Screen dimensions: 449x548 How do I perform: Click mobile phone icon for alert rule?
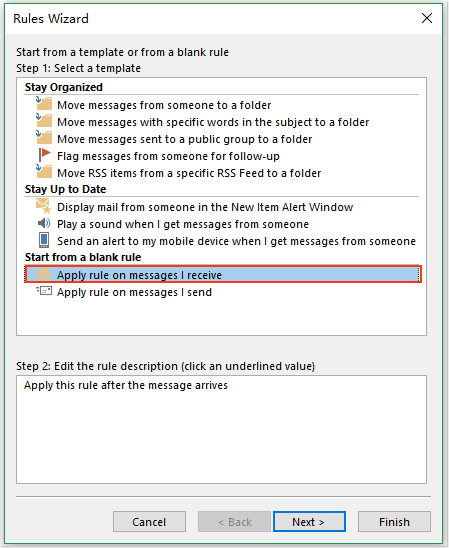44,240
